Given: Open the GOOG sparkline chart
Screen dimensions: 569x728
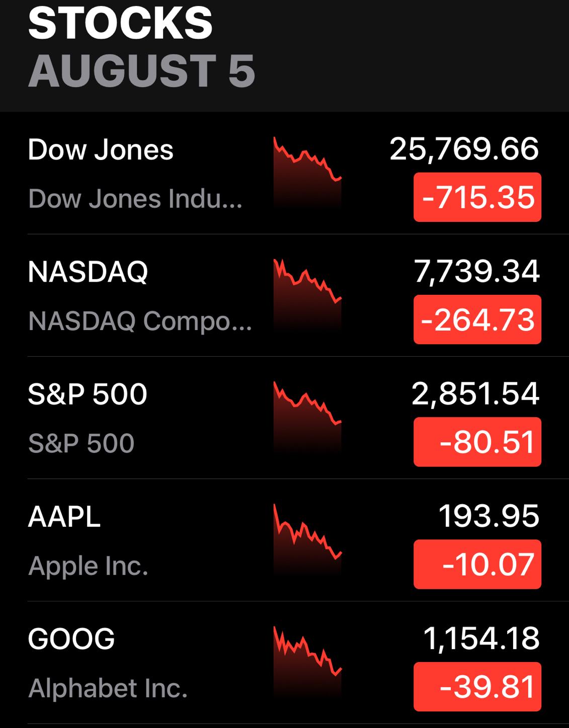Looking at the screenshot, I should [x=307, y=660].
